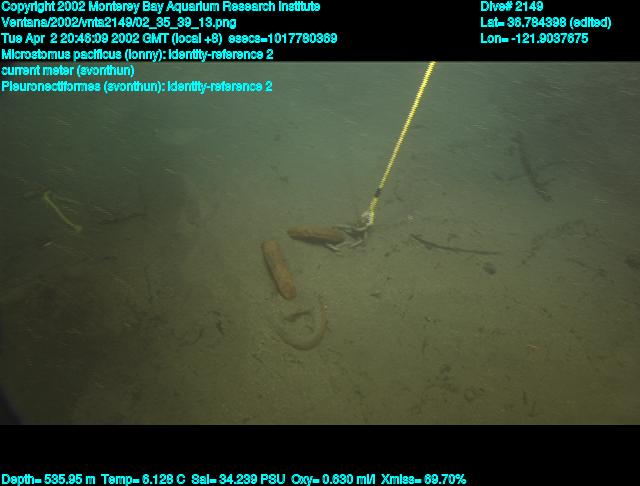Click the 'Dive# 2149' label
The image size is (640, 486).
coord(511,7)
